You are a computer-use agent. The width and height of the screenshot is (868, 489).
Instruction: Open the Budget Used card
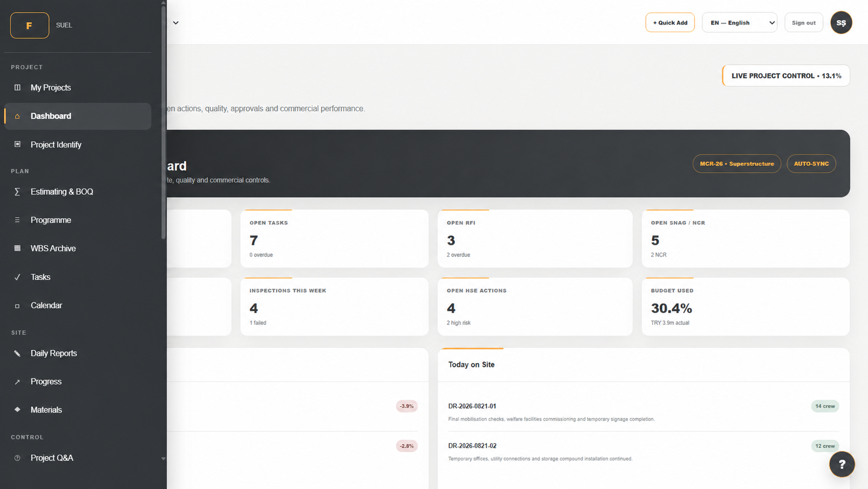point(745,307)
